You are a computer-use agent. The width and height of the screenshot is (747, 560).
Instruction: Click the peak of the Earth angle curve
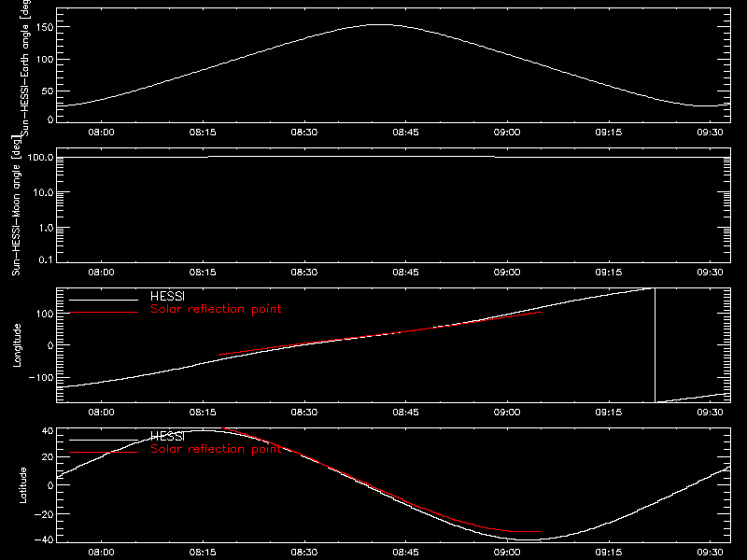tap(381, 25)
